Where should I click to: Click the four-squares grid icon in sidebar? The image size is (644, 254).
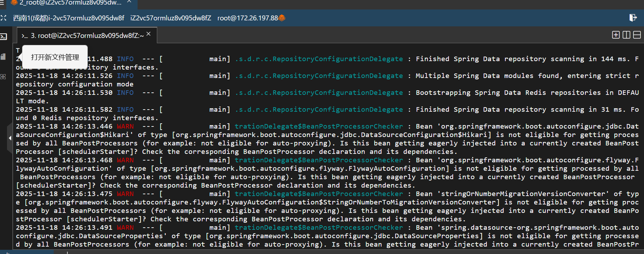pyautogui.click(x=3, y=77)
